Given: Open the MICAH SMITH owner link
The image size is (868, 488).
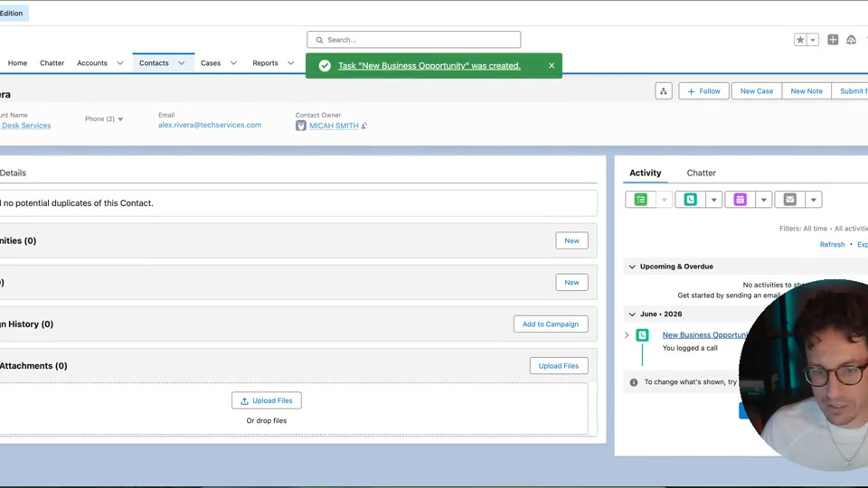Looking at the screenshot, I should tap(334, 126).
